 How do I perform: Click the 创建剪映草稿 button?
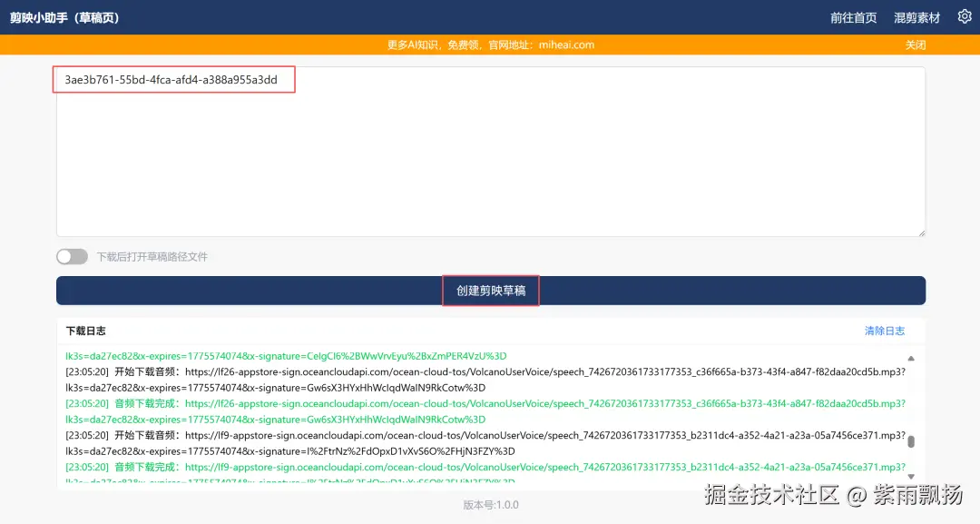pos(491,291)
